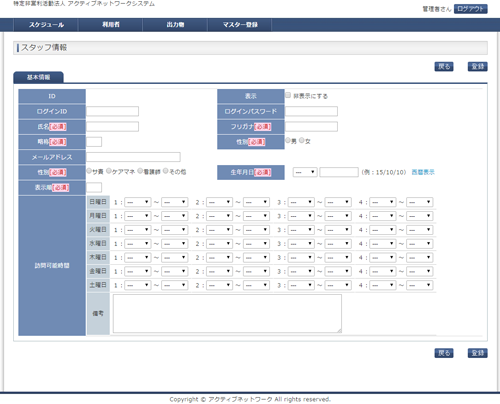
Task: Select the その他 radio button
Action: (x=165, y=171)
